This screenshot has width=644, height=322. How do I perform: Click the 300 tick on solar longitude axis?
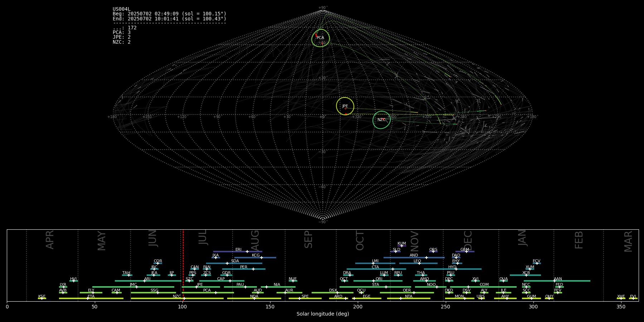click(x=533, y=307)
